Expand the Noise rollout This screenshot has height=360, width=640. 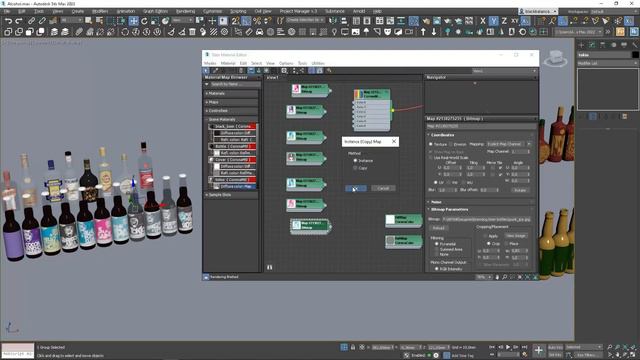tap(481, 202)
